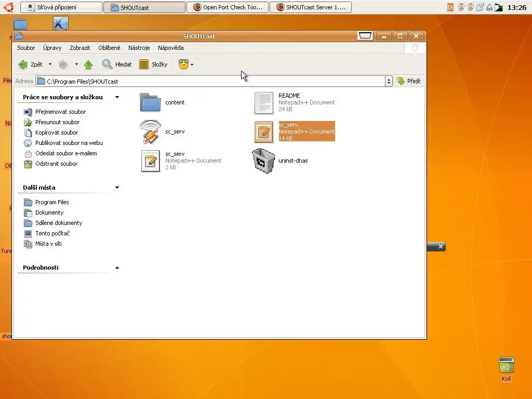Click Tento počítač computer icon
Viewport: 532px width, 399px height.
[x=28, y=233]
